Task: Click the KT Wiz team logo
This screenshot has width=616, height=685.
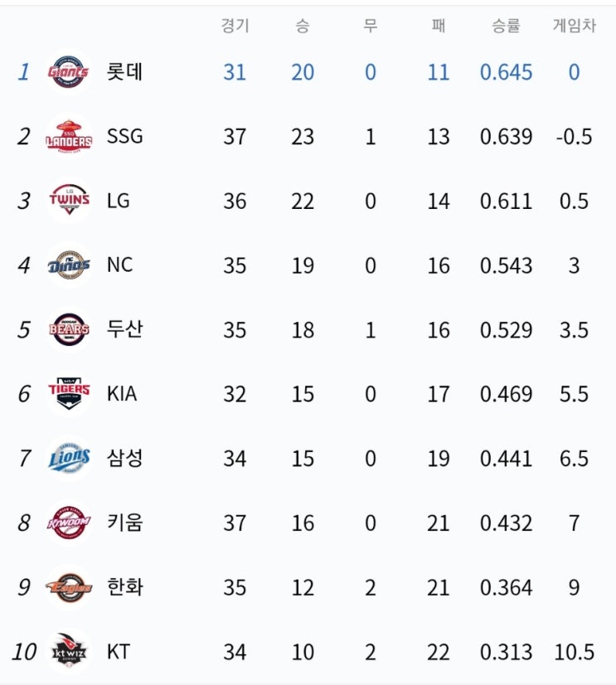Action: coord(69,652)
